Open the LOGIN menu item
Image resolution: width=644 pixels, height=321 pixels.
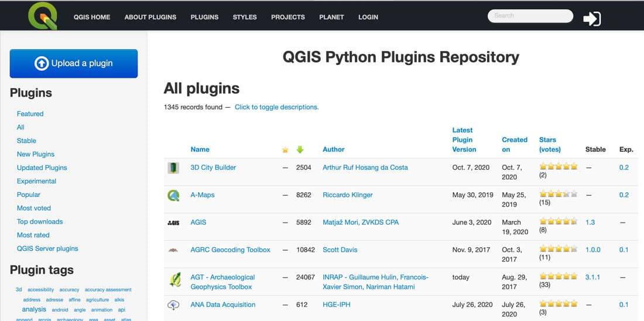(x=368, y=17)
